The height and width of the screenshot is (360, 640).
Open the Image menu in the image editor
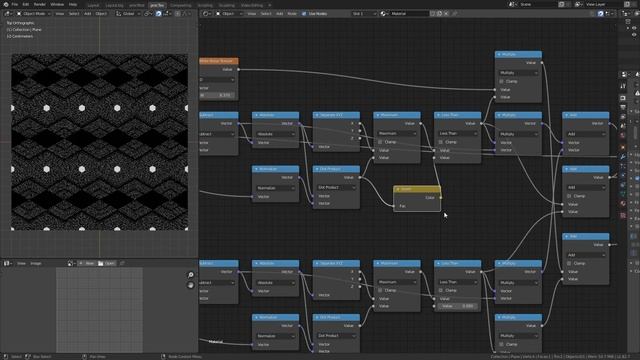click(x=36, y=263)
